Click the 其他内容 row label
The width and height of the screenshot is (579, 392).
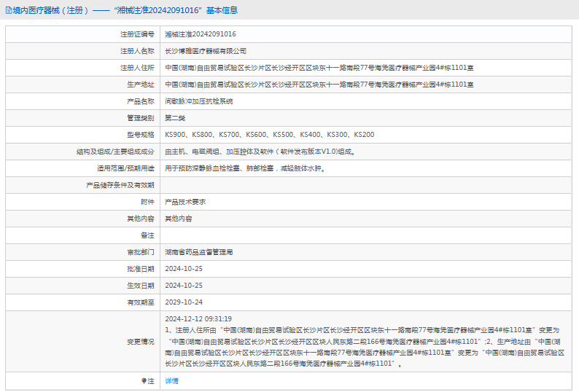coord(141,219)
